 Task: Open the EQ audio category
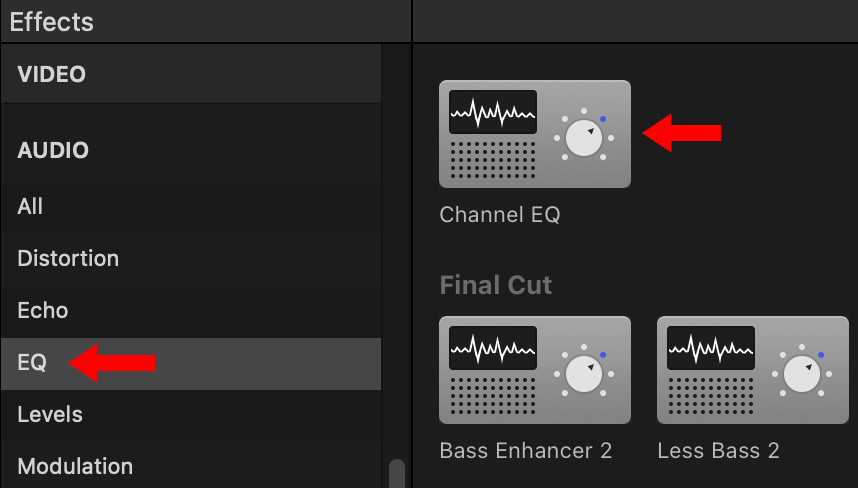point(191,363)
